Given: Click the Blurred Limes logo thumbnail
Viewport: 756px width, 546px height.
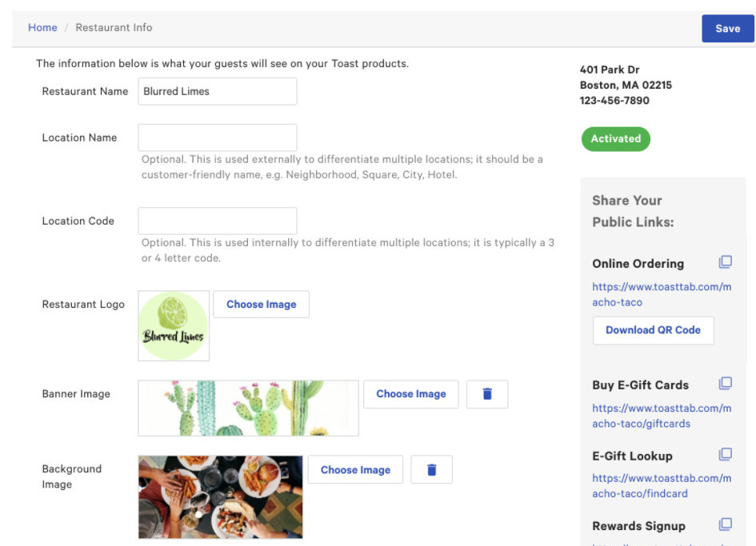Looking at the screenshot, I should (174, 326).
